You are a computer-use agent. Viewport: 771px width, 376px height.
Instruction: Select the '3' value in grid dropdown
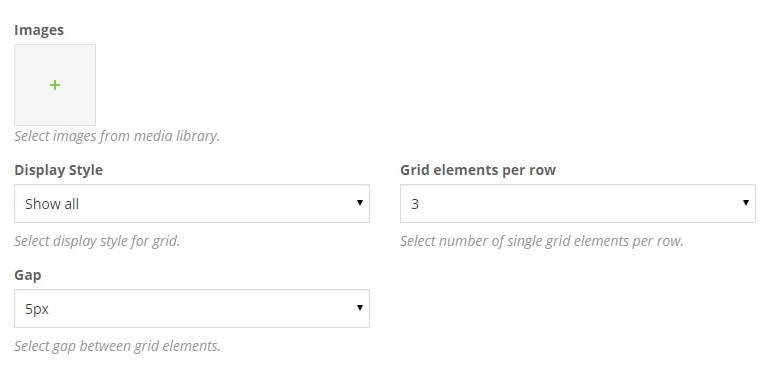pos(415,204)
